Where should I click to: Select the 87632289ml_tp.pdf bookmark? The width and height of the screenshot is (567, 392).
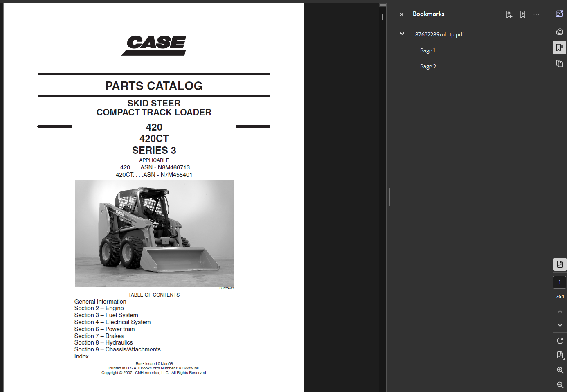point(439,34)
